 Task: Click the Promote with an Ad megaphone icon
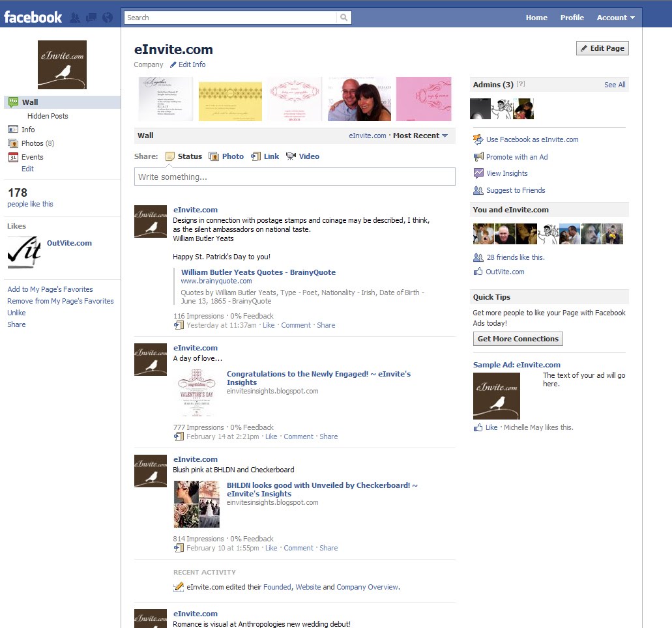pos(478,157)
